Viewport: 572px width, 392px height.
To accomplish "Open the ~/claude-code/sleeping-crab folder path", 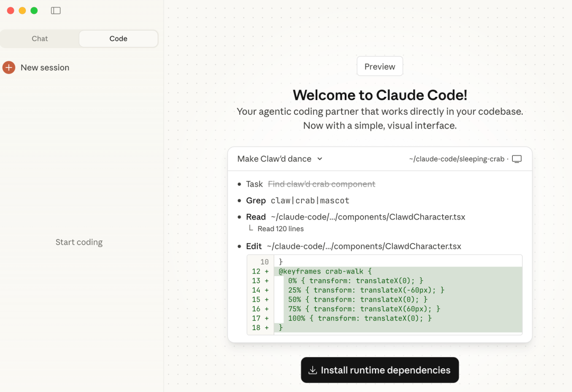I will (457, 159).
